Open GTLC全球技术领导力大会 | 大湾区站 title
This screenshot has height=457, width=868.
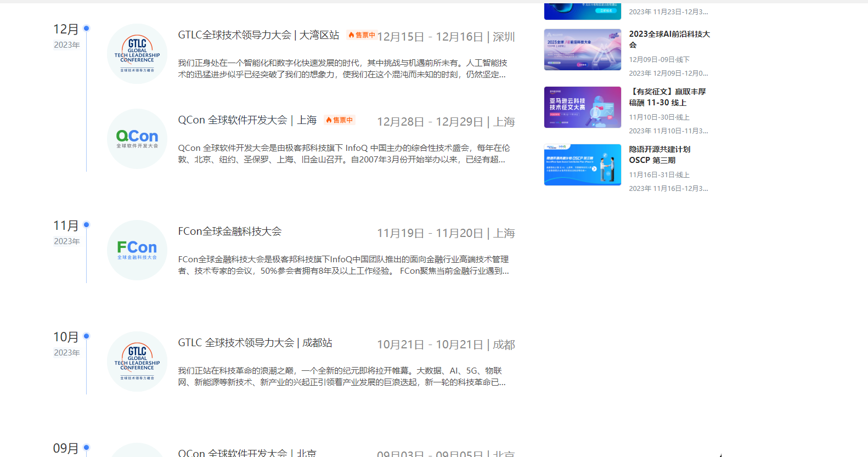pyautogui.click(x=258, y=35)
